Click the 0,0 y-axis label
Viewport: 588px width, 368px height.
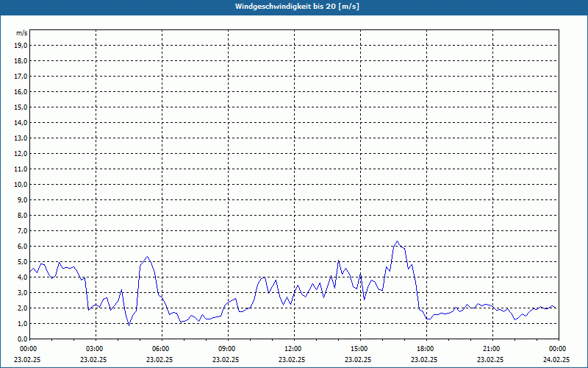coord(21,339)
